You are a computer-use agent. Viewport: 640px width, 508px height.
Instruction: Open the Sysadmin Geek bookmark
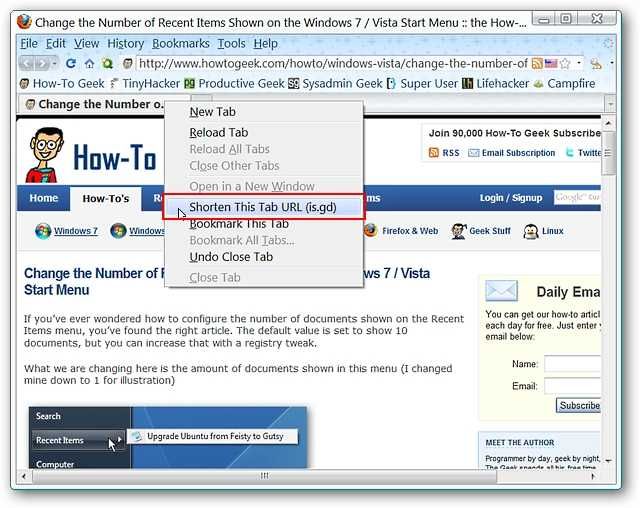[x=336, y=84]
